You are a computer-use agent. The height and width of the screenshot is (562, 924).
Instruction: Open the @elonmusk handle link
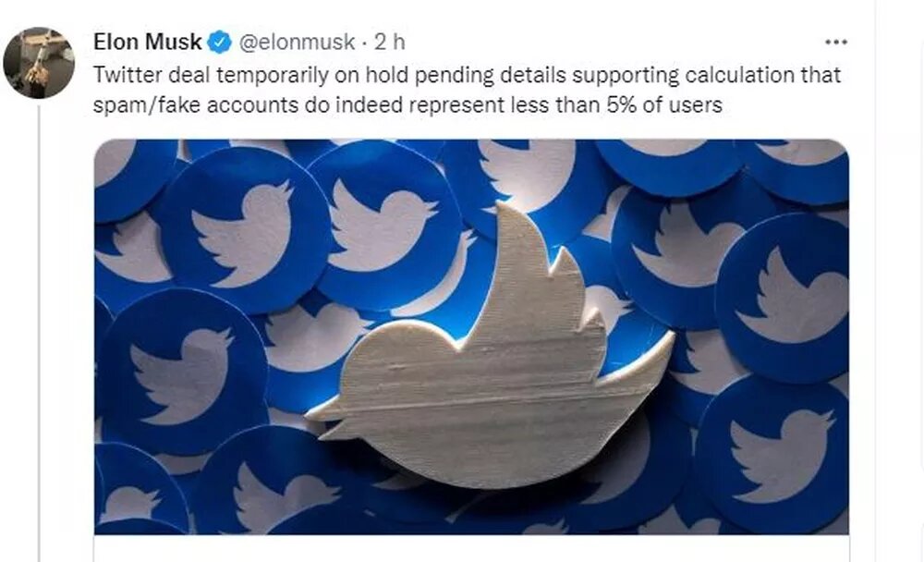[x=298, y=42]
